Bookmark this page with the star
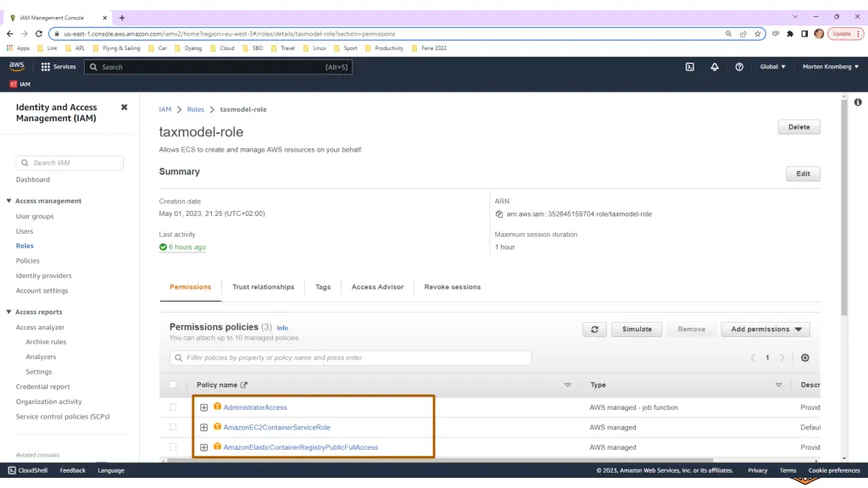 tap(757, 34)
